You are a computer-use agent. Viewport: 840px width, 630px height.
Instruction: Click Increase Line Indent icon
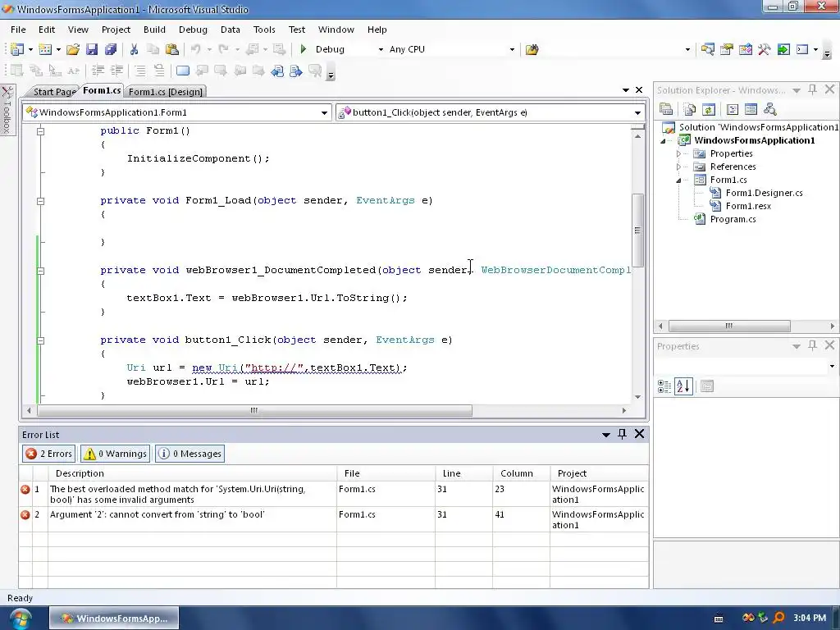(x=116, y=71)
